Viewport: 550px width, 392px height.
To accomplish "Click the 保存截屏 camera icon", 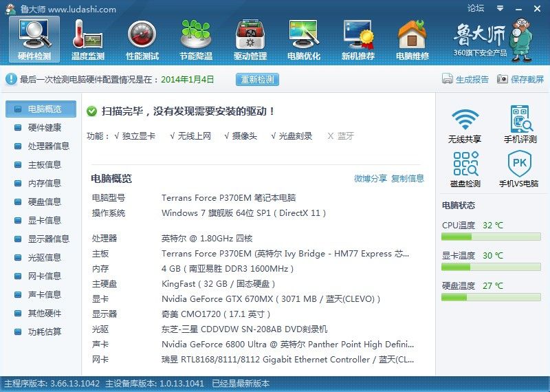I will [x=503, y=79].
